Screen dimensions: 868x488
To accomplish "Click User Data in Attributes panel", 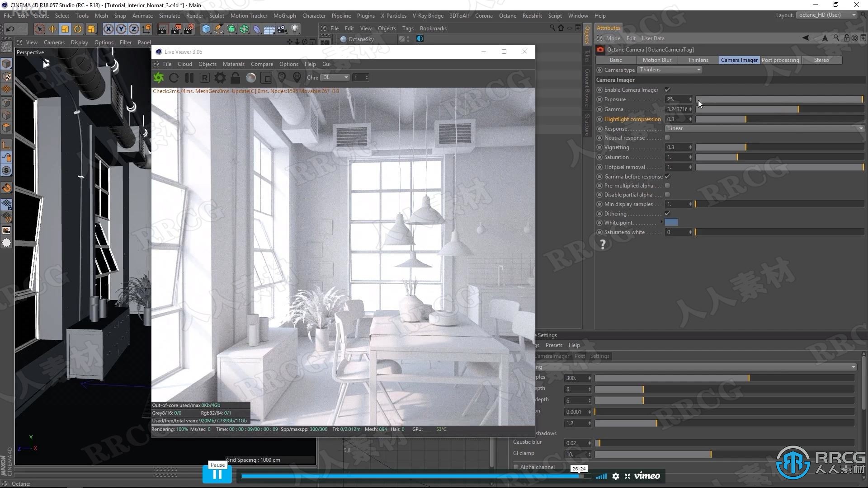I will click(x=653, y=38).
